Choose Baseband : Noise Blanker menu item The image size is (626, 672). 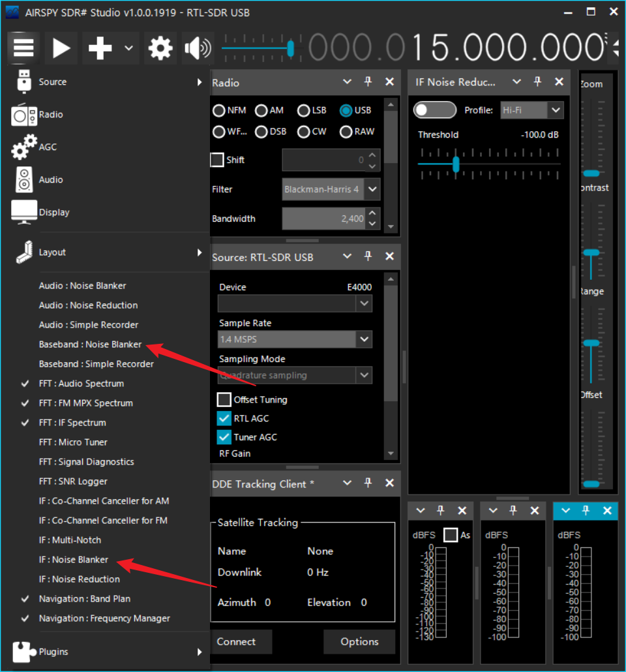click(90, 344)
